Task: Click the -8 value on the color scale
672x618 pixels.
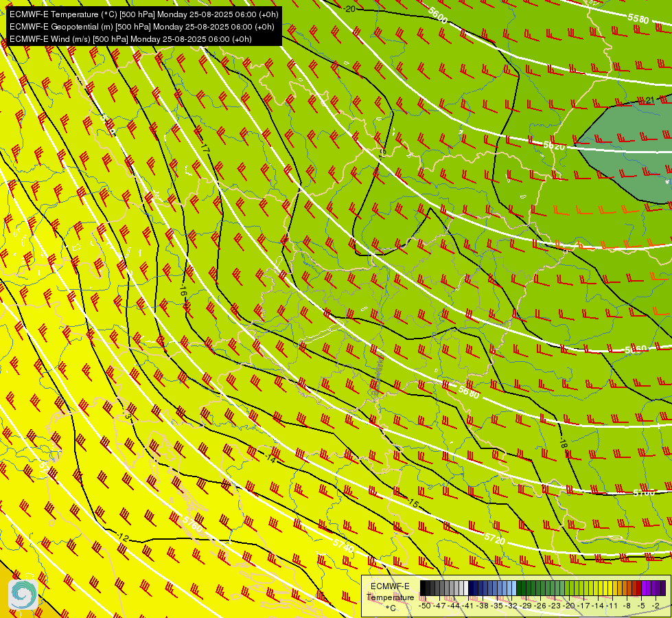Action: point(627,606)
